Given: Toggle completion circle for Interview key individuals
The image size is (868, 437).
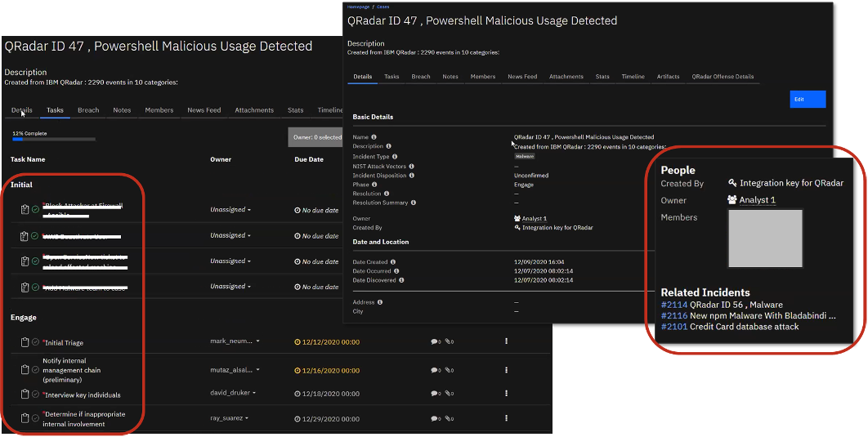Looking at the screenshot, I should [35, 395].
